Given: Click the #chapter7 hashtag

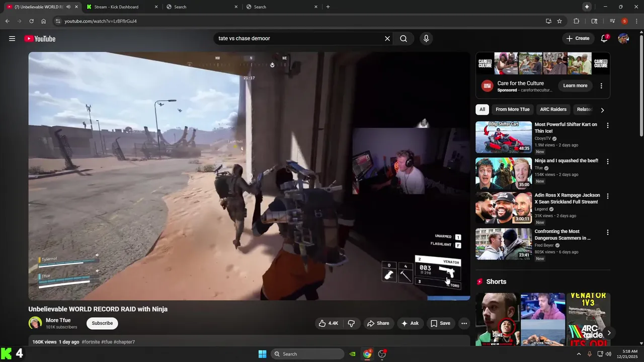Looking at the screenshot, I should click(124, 342).
